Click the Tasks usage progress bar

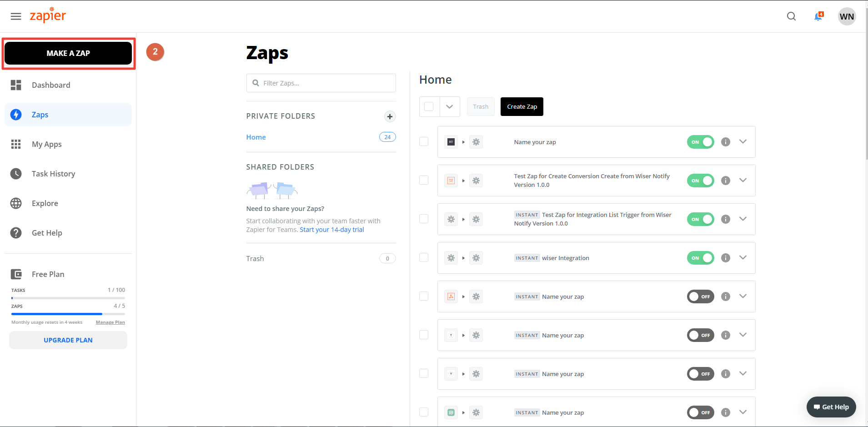68,298
